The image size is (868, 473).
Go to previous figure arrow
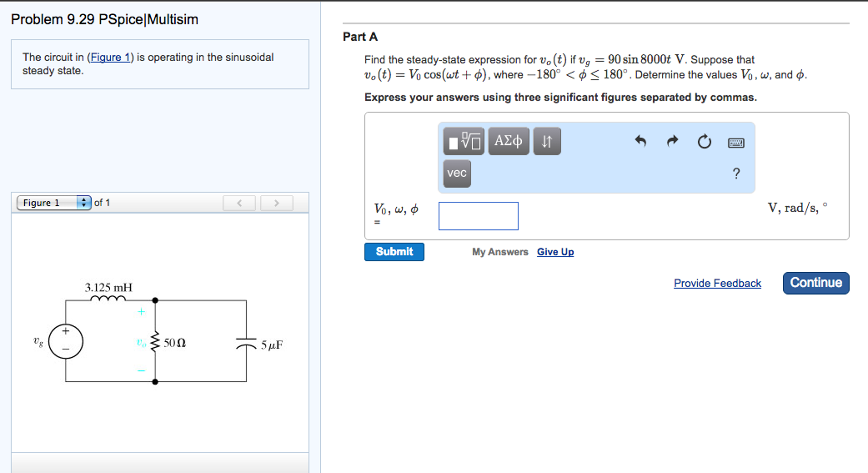tap(239, 203)
